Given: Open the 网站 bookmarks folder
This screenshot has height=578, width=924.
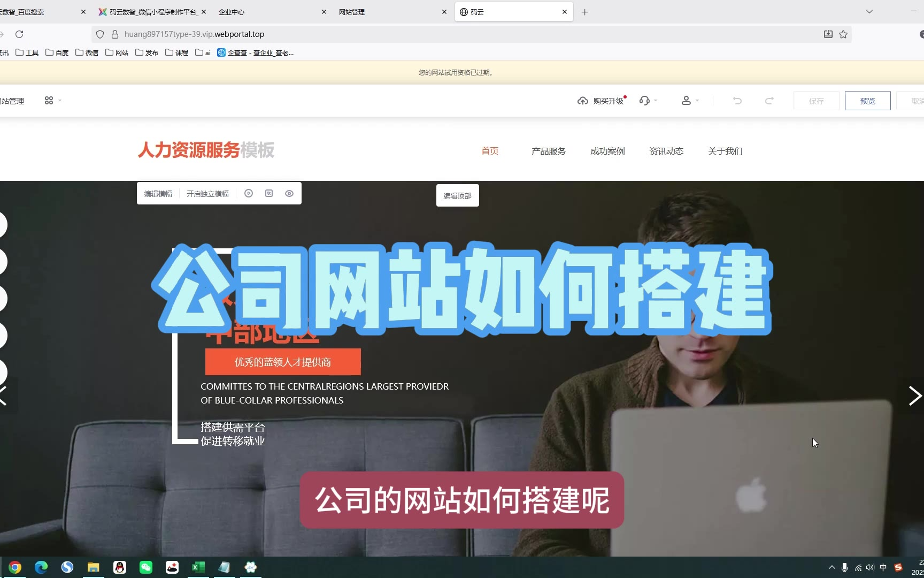Looking at the screenshot, I should click(117, 52).
